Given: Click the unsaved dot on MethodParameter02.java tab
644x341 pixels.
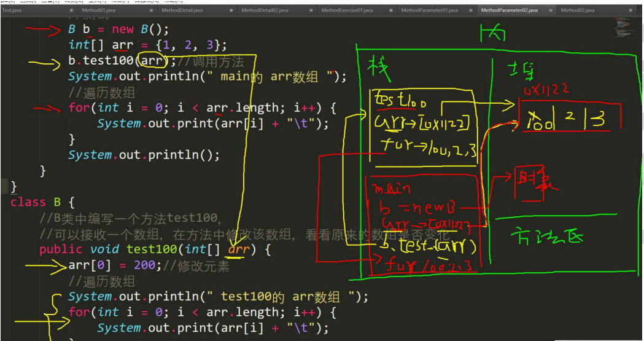Looking at the screenshot, I should coord(550,10).
